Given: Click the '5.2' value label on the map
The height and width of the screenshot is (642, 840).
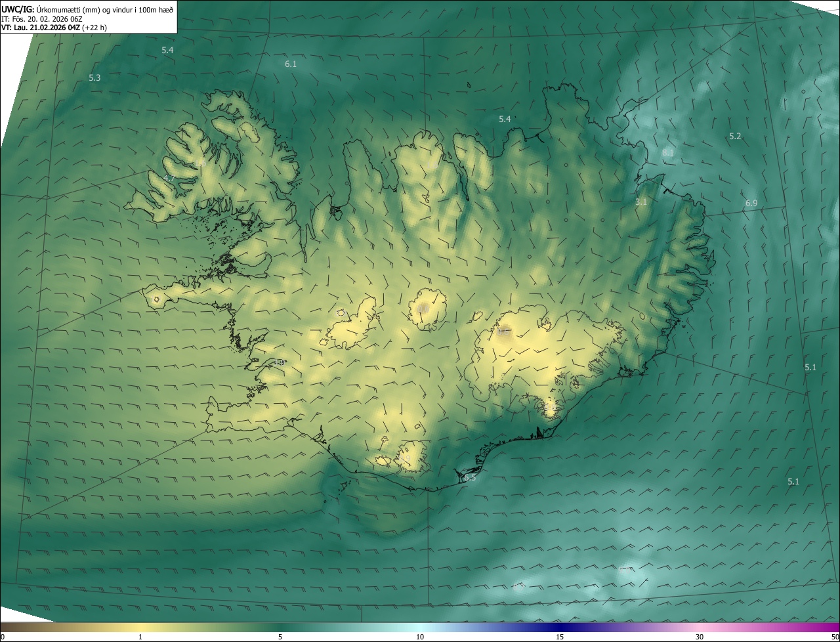Looking at the screenshot, I should [735, 136].
